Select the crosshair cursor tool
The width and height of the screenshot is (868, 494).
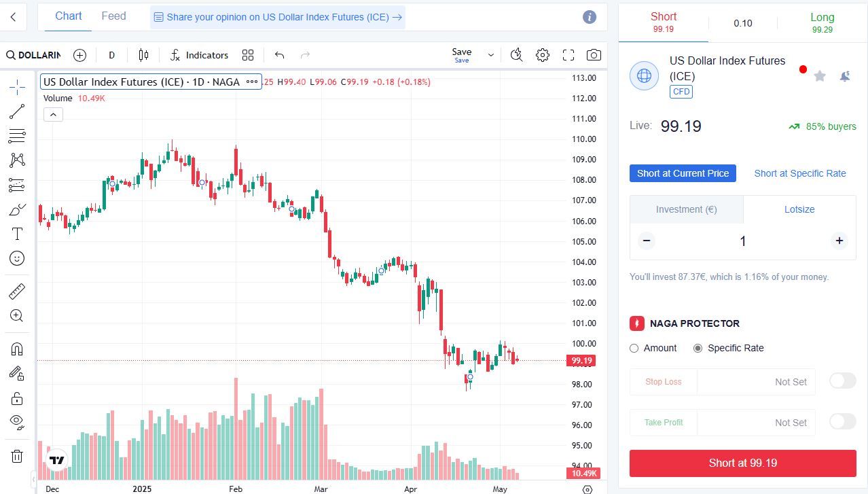coord(16,86)
